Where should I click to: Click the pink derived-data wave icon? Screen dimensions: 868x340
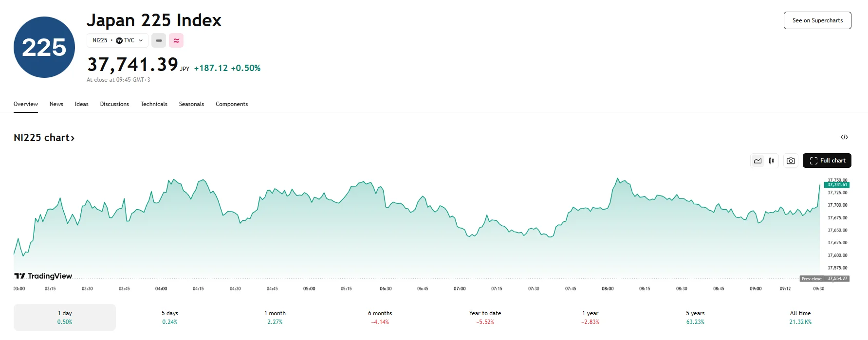(x=176, y=40)
